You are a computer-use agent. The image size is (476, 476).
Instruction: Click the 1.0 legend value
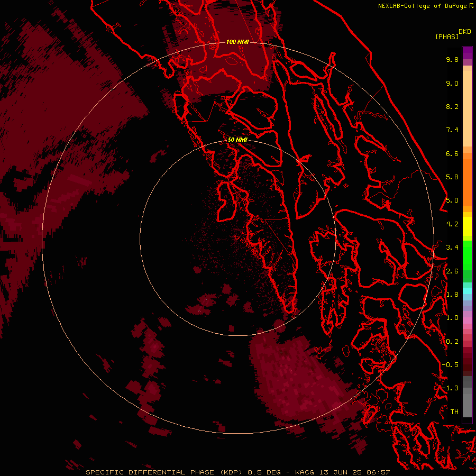tap(452, 318)
